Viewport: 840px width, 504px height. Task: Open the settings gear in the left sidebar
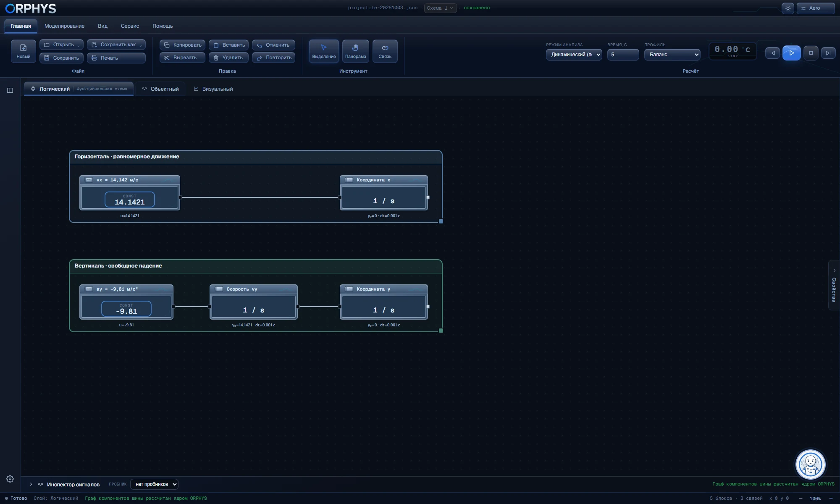tap(10, 479)
